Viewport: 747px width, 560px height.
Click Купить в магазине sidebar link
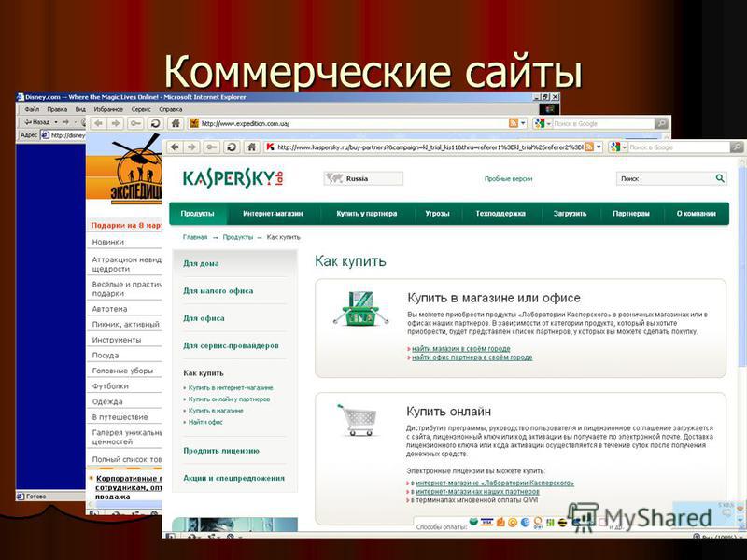tap(216, 411)
